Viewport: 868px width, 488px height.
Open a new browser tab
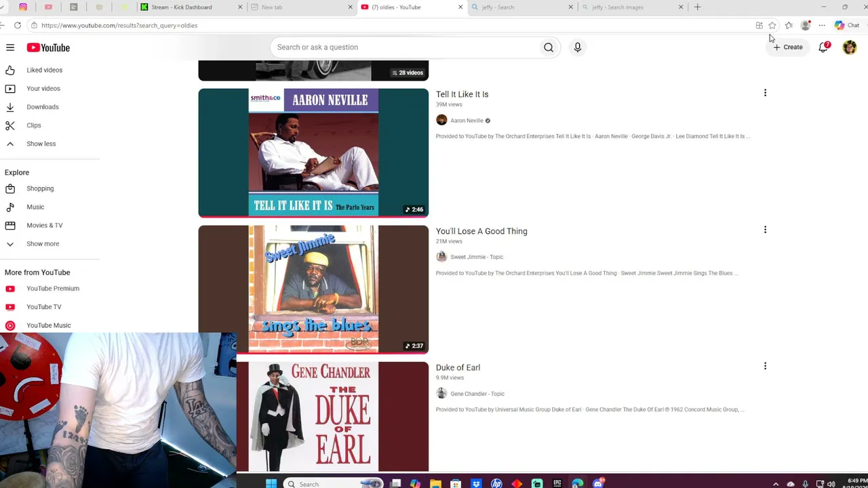[697, 7]
